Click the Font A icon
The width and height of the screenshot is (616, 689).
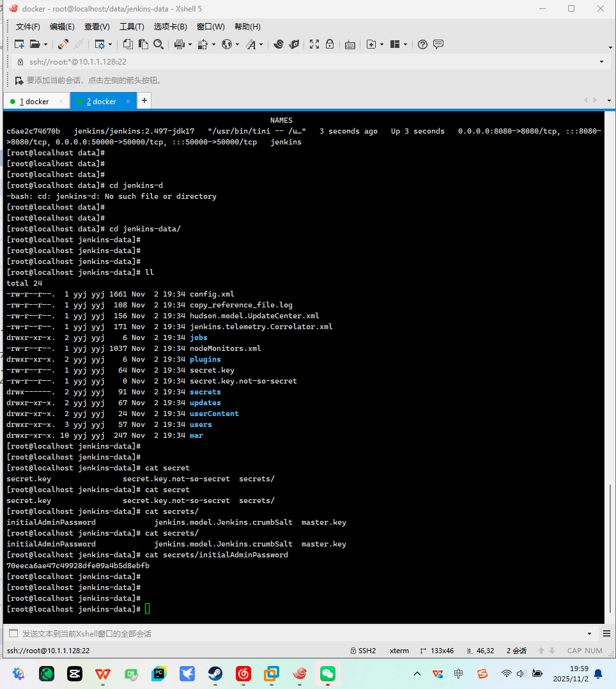tap(251, 44)
